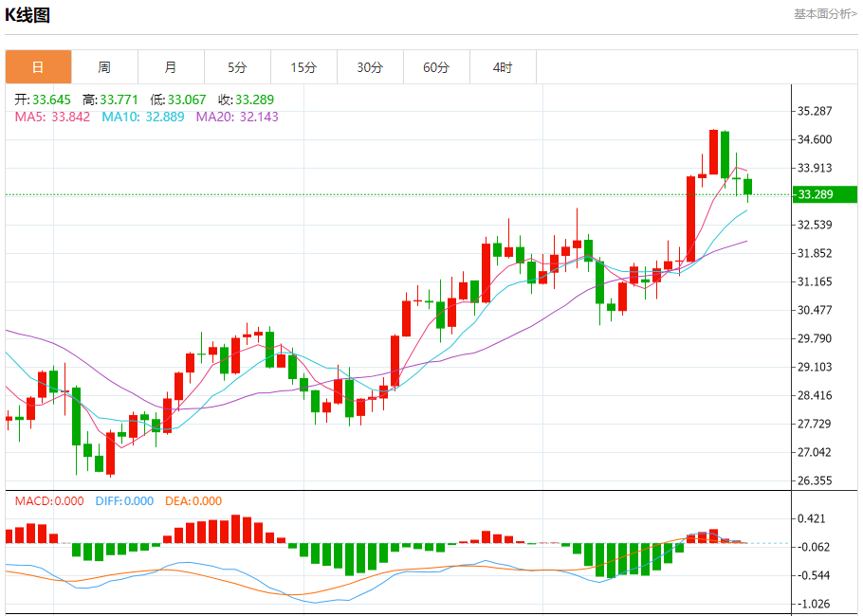Click the 32.539 price axis label
Screen dimensions: 863x616
tap(815, 225)
